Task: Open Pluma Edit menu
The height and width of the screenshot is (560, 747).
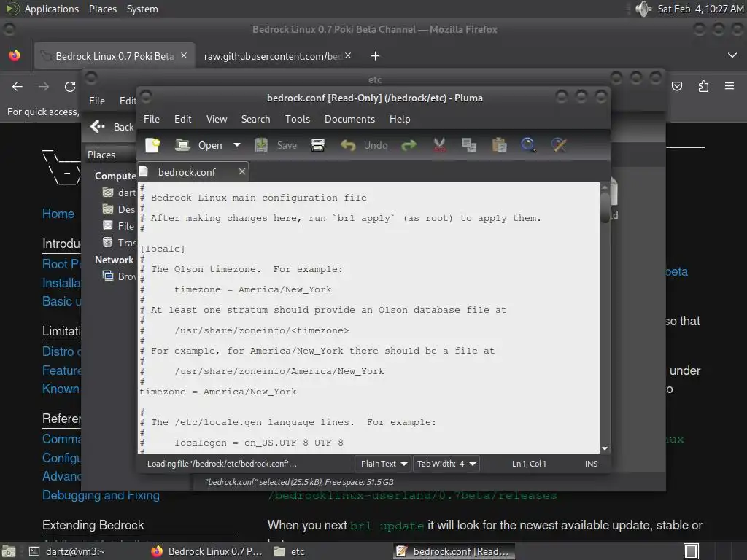Action: click(x=182, y=119)
